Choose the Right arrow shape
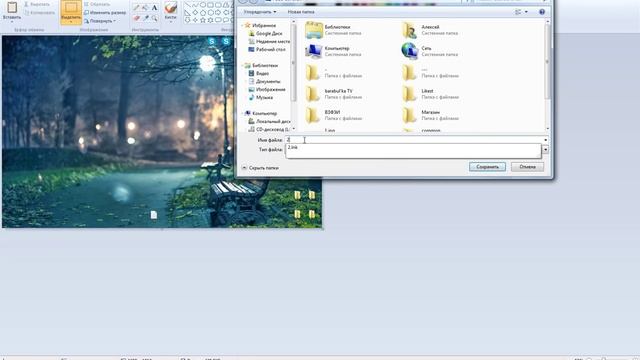This screenshot has height=360, width=640. pos(218,12)
